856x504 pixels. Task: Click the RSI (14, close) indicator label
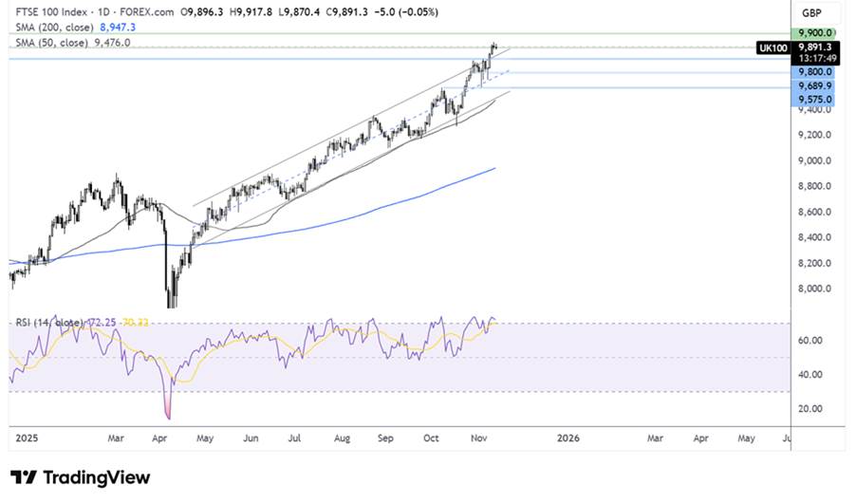49,323
